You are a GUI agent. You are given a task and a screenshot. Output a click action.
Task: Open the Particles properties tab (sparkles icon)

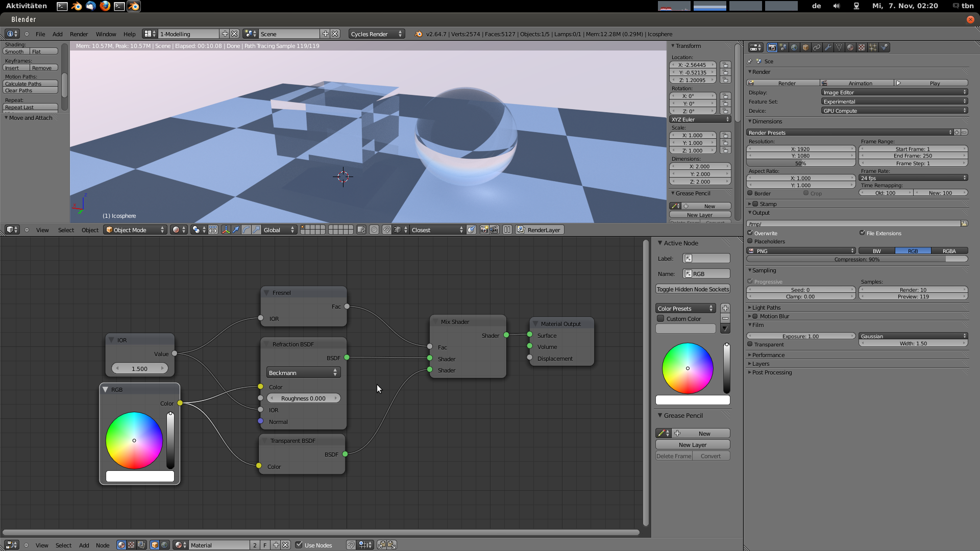tap(873, 47)
